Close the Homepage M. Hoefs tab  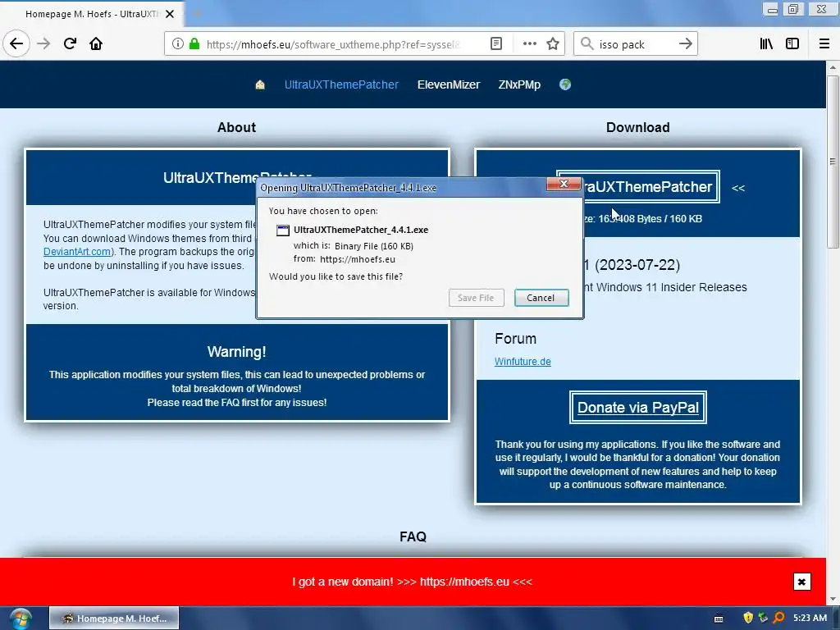coord(170,14)
